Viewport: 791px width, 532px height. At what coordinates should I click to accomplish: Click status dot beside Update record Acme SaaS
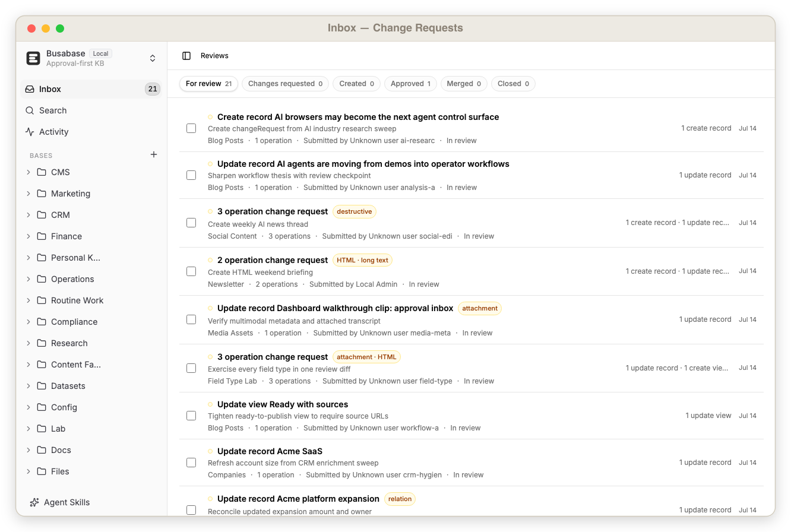210,451
